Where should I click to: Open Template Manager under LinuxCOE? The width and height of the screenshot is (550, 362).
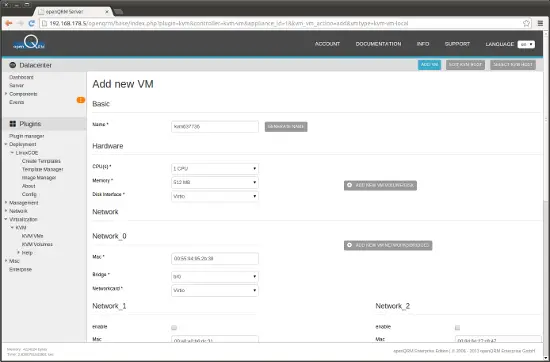click(43, 169)
